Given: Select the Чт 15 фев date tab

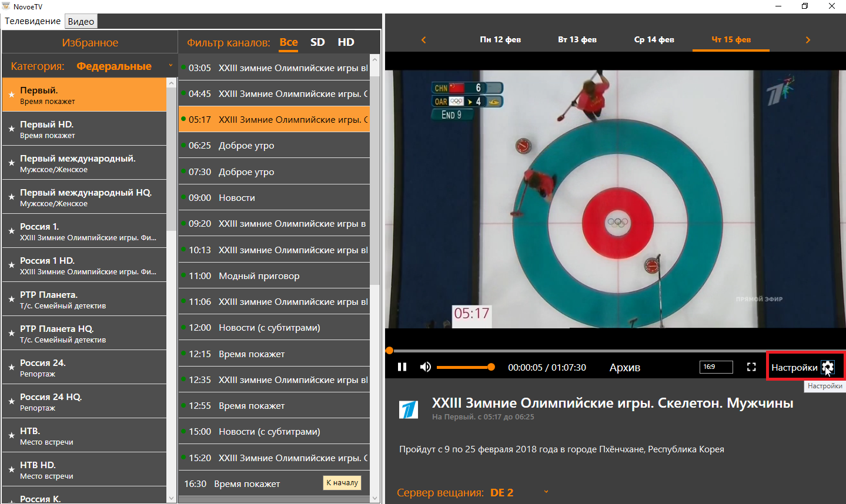Looking at the screenshot, I should 731,39.
